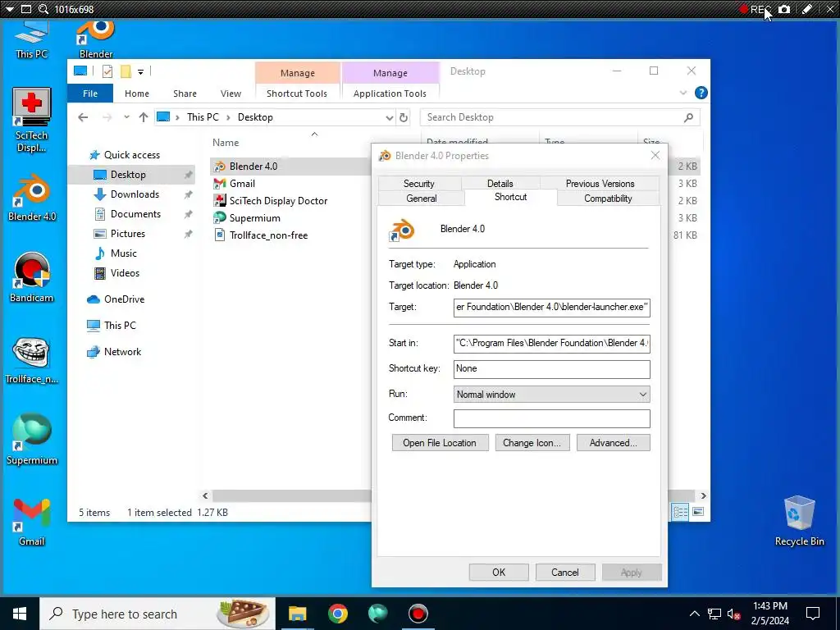
Task: Launch Chrome from the taskbar
Action: (337, 614)
